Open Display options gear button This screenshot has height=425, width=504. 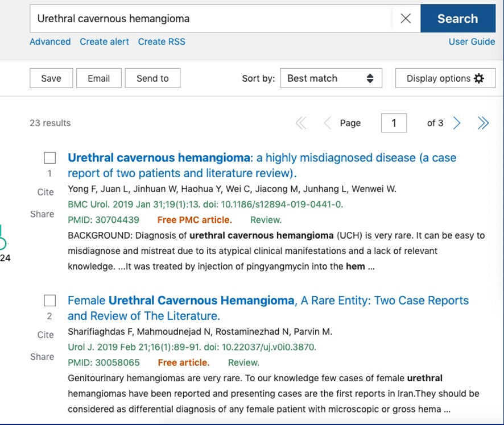445,78
